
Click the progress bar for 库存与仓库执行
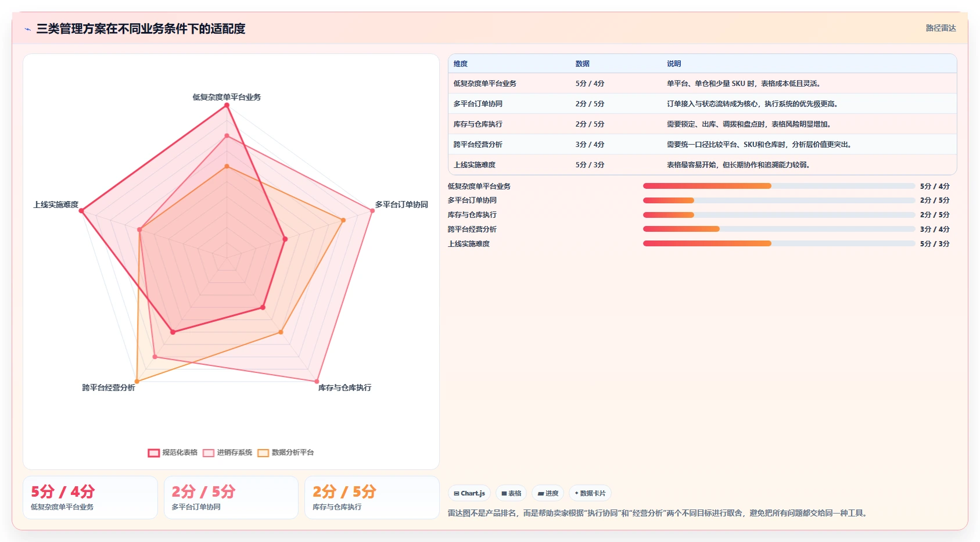pyautogui.click(x=779, y=215)
